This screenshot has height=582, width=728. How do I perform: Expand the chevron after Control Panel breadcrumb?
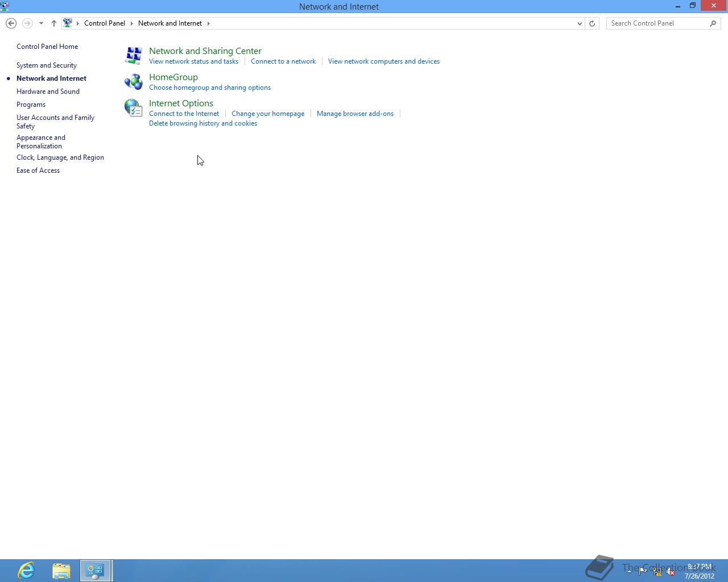coord(131,23)
